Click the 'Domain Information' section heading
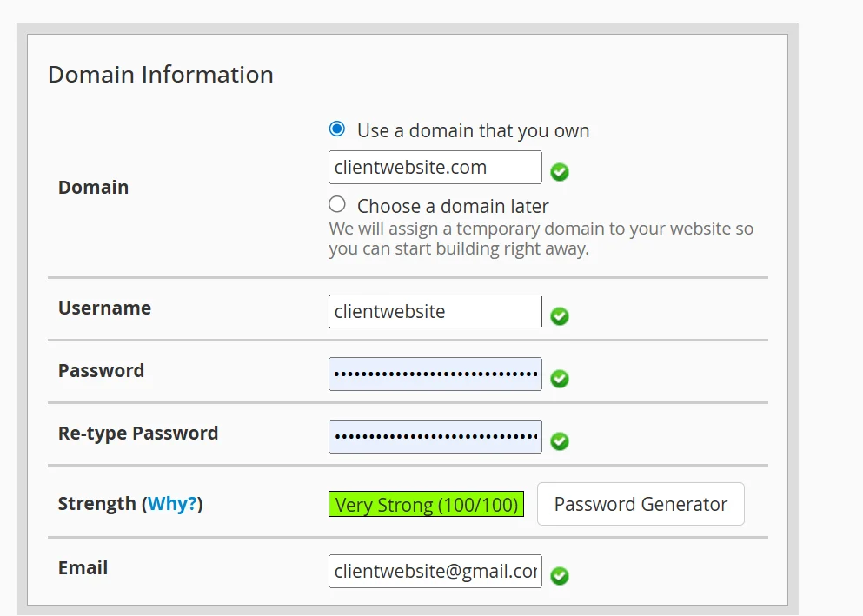The image size is (863, 616). (x=161, y=75)
